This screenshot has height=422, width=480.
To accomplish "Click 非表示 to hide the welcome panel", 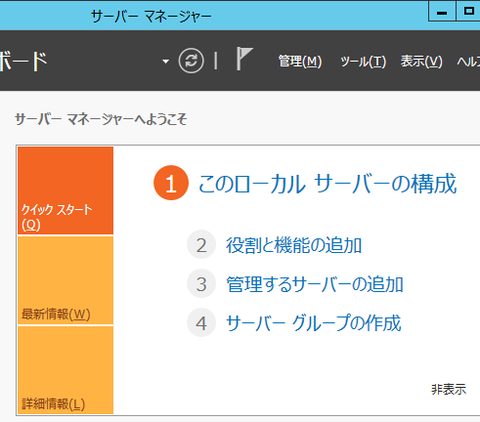I will pos(449,389).
